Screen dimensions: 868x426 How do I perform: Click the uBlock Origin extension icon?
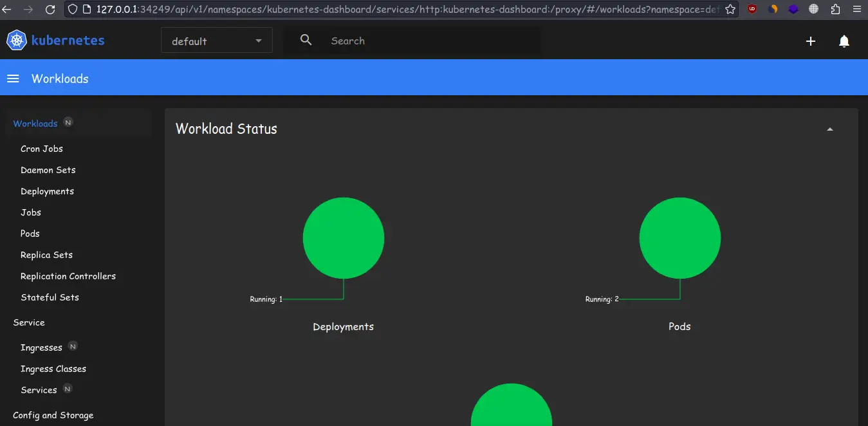[x=752, y=10]
